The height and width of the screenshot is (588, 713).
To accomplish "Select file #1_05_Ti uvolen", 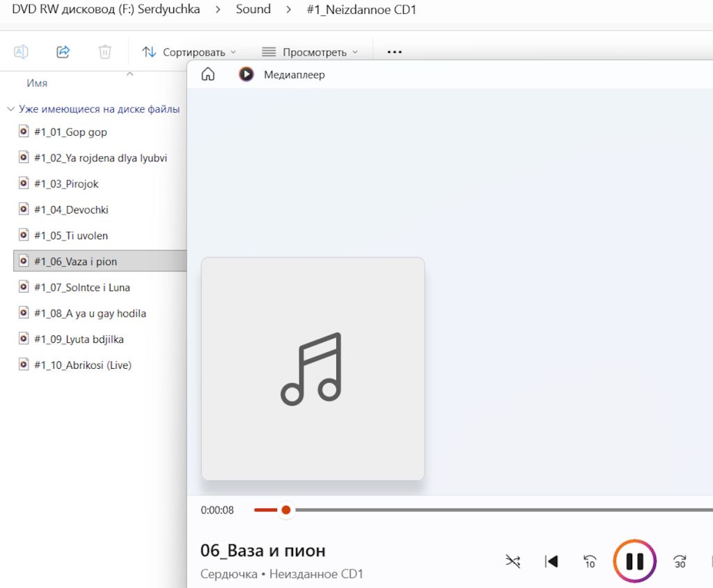I will click(x=71, y=236).
